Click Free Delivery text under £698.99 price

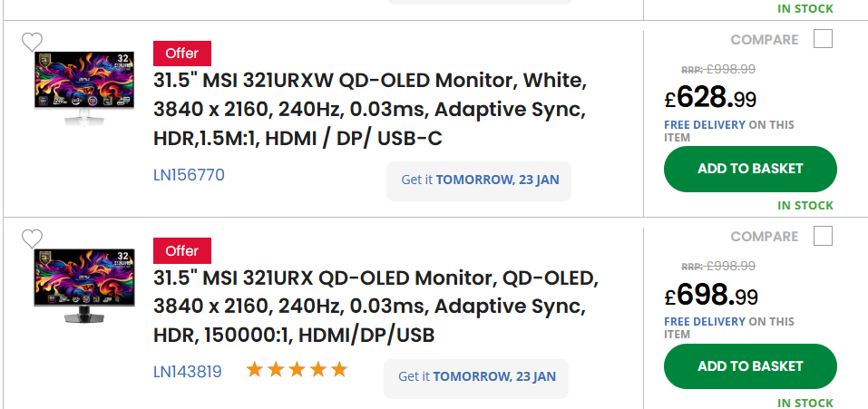click(705, 322)
